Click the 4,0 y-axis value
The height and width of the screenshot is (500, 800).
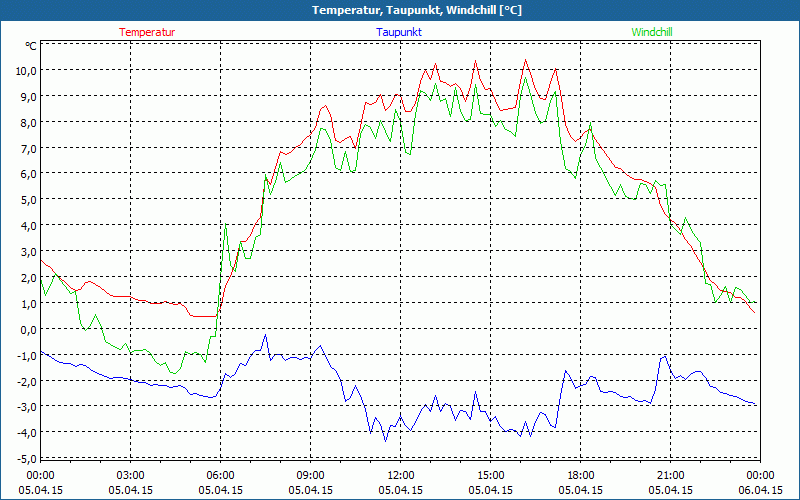[x=28, y=226]
